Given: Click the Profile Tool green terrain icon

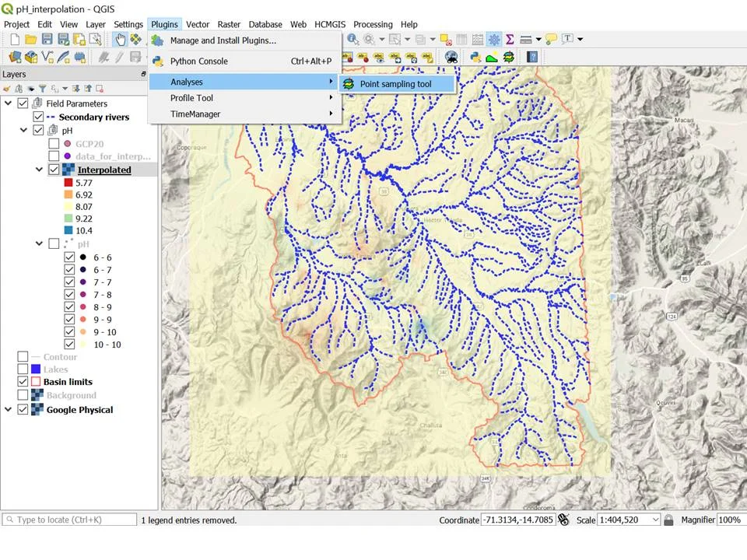Looking at the screenshot, I should tap(492, 58).
